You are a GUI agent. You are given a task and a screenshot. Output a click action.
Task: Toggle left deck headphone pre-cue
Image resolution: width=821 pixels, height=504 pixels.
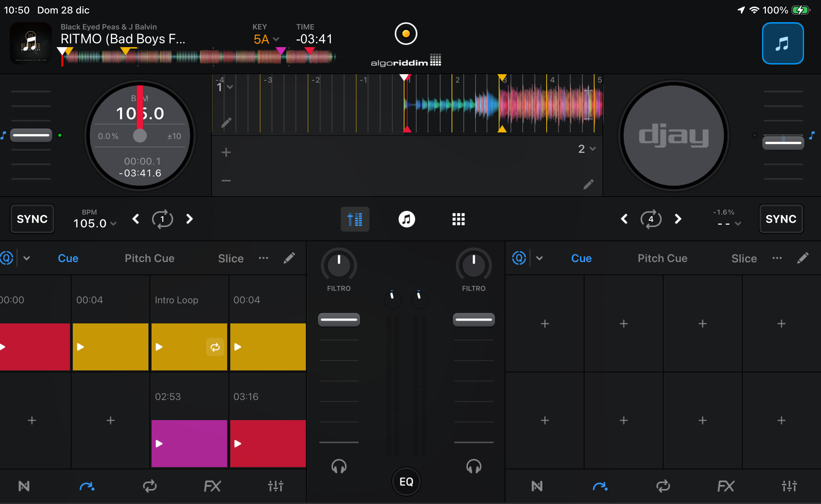click(x=339, y=466)
